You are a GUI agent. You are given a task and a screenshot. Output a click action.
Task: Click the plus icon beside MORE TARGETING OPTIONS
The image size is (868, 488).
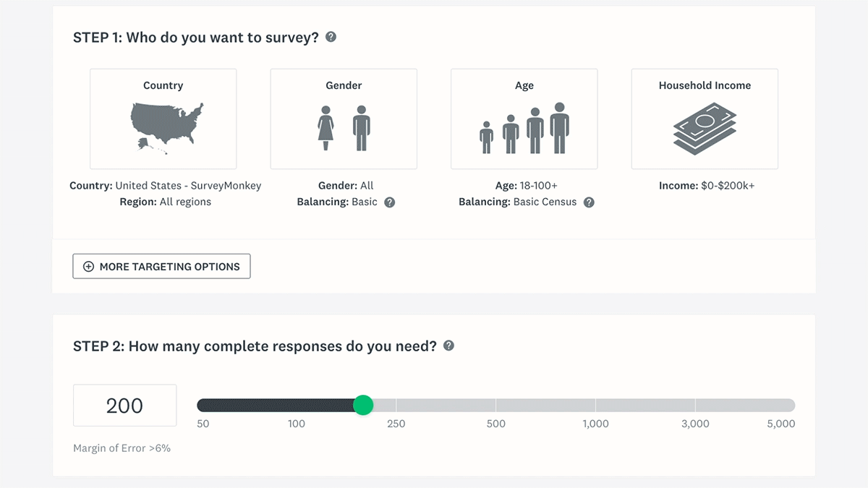(88, 266)
